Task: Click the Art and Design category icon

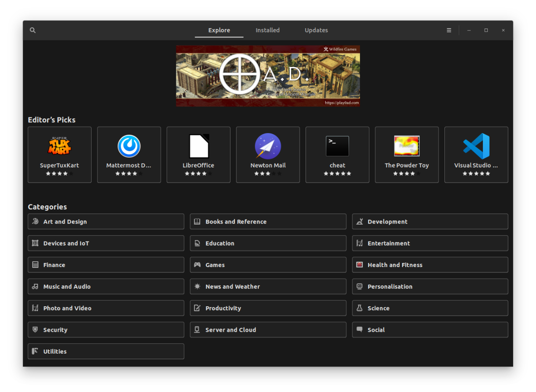Action: (x=35, y=221)
